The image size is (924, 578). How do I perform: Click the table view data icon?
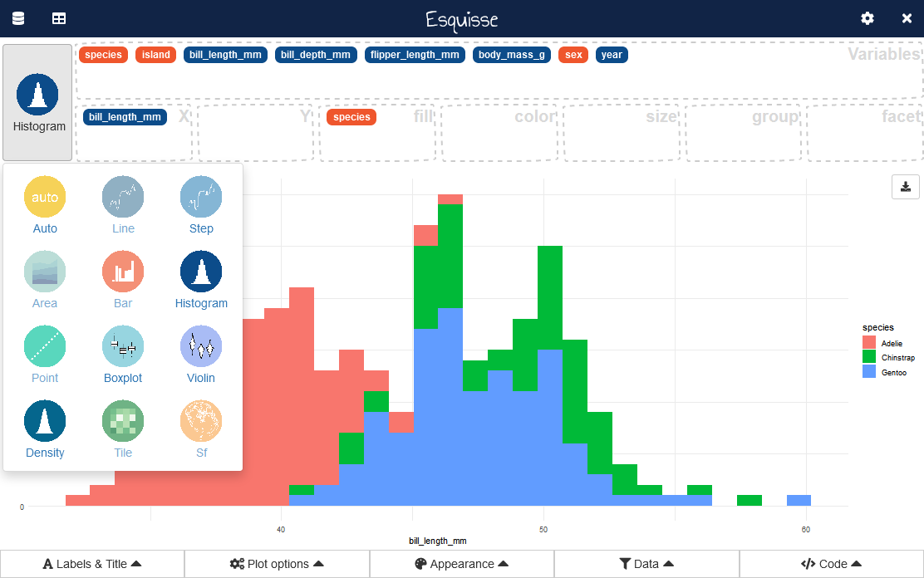[59, 18]
